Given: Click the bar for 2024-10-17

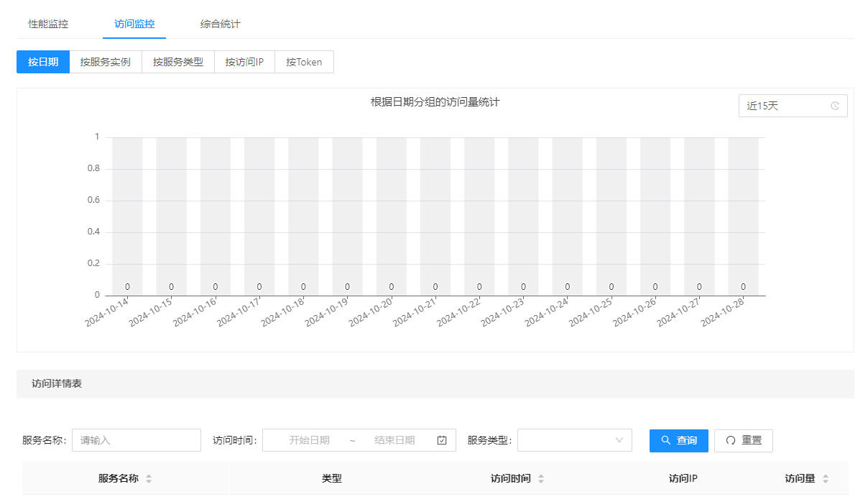Looking at the screenshot, I should coord(259,216).
